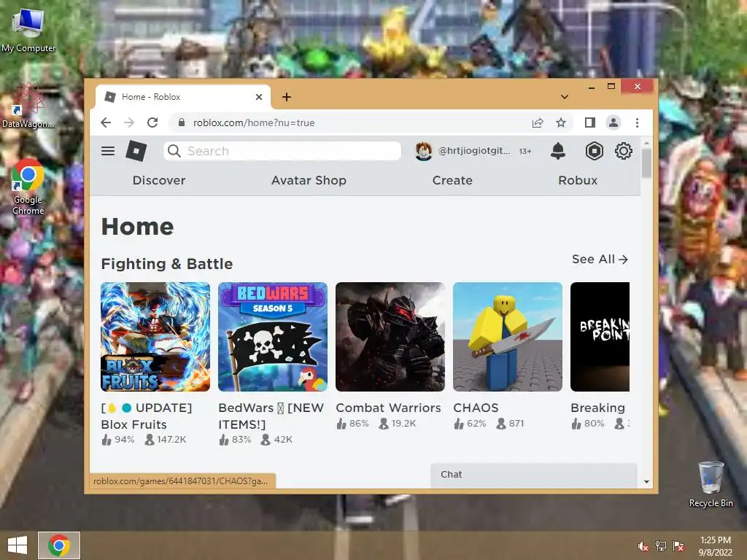
Task: Click the user avatar headshot next to username
Action: click(x=424, y=151)
